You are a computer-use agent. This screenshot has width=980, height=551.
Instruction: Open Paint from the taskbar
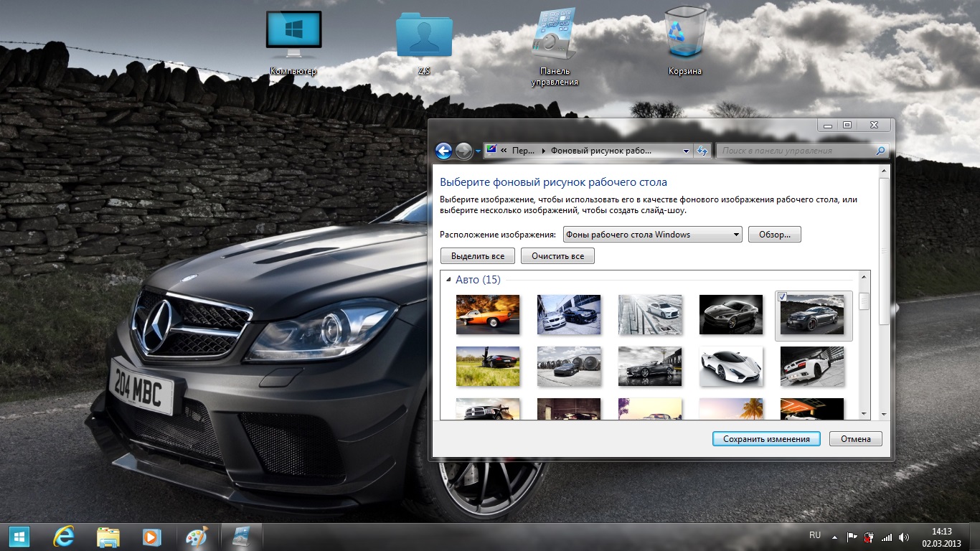196,537
